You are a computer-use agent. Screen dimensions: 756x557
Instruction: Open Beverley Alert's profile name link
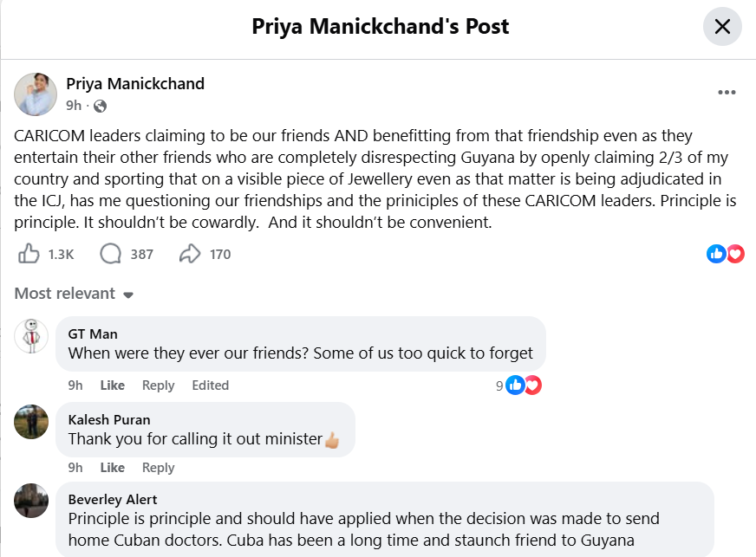click(113, 499)
